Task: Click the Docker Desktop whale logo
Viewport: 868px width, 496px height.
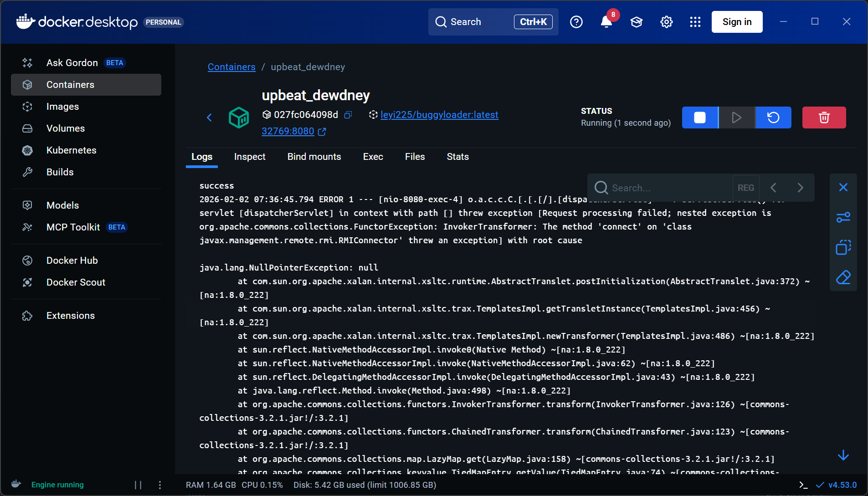Action: (26, 21)
